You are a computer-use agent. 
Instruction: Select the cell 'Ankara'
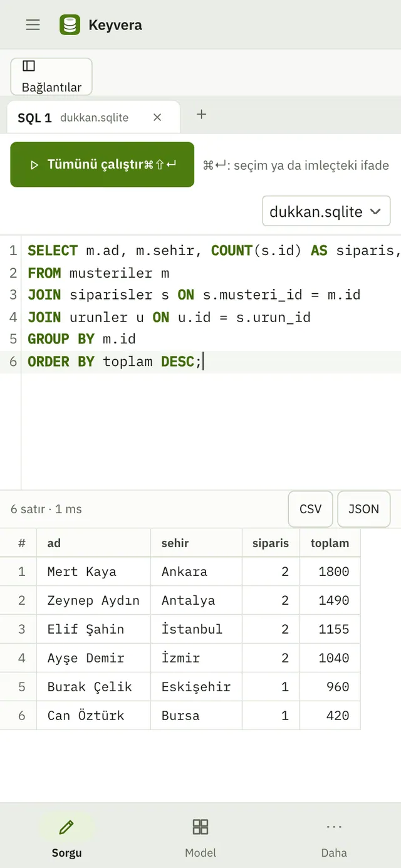tap(196, 572)
